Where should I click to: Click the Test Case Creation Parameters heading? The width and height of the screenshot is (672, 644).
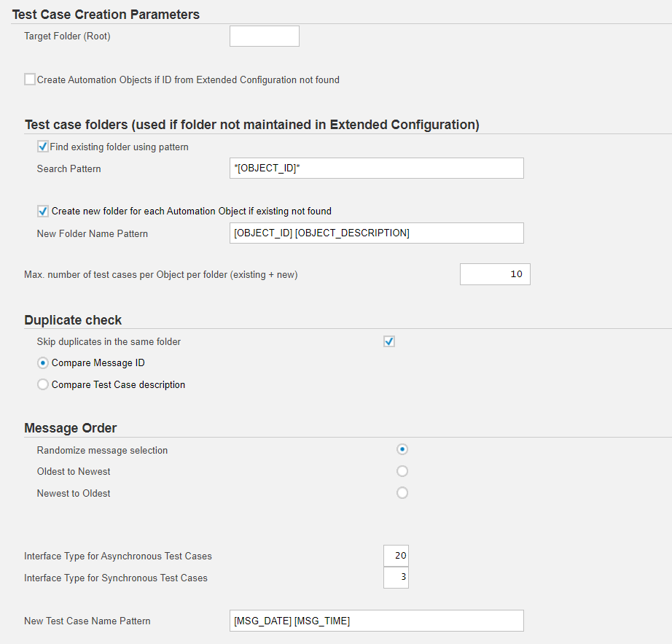pos(106,15)
